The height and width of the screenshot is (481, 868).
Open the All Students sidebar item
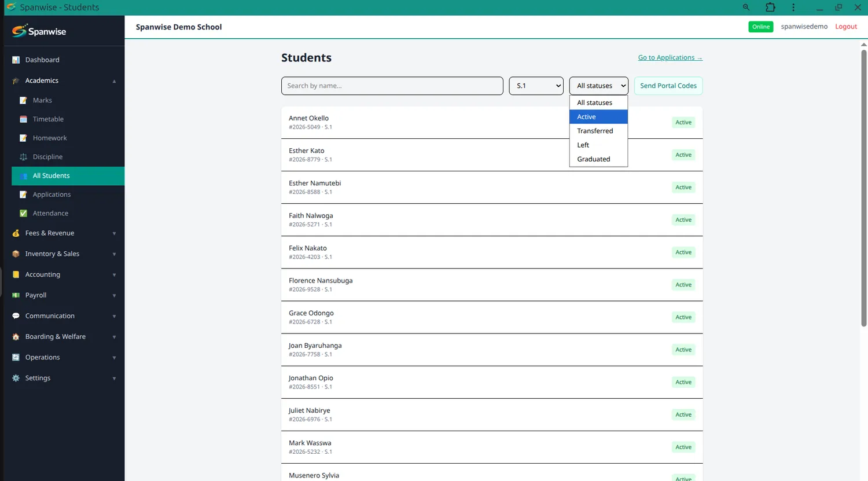click(x=68, y=176)
